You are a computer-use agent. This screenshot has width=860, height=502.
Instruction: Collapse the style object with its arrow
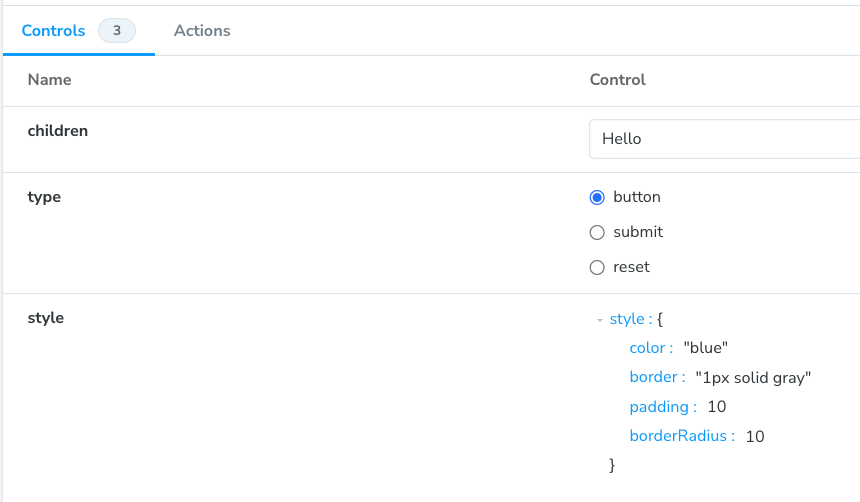(x=600, y=320)
